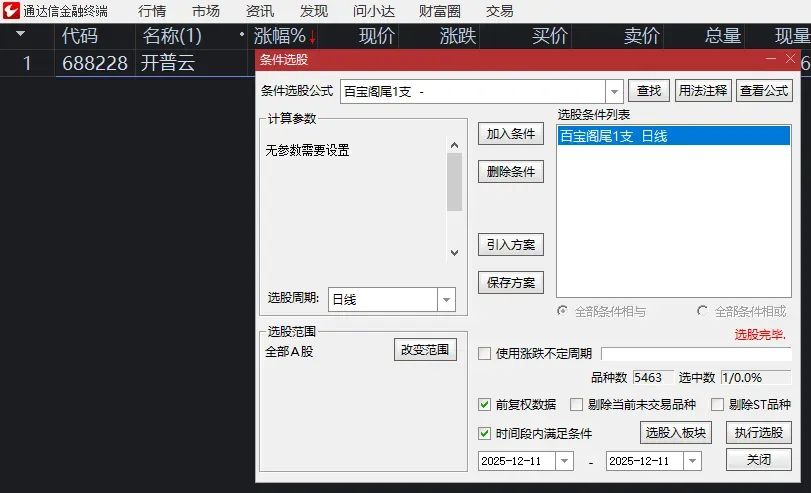The image size is (811, 493).
Task: Open the 财富圈 menu
Action: click(x=440, y=11)
